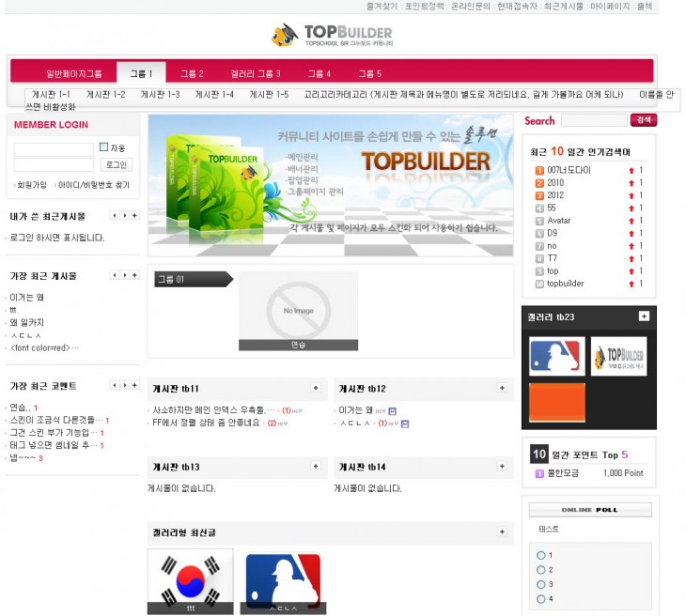
Task: Open orange thumbnail in 갤러리 tb23
Action: (557, 402)
